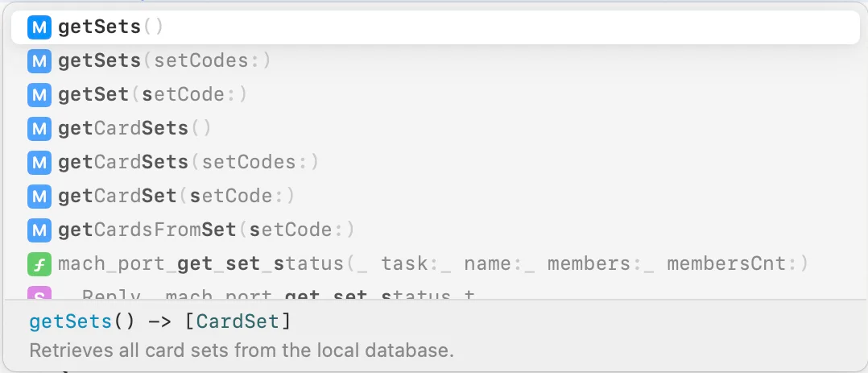This screenshot has width=868, height=373.
Task: Click the M icon beside getCardSets(setCodes:)
Action: tap(39, 163)
